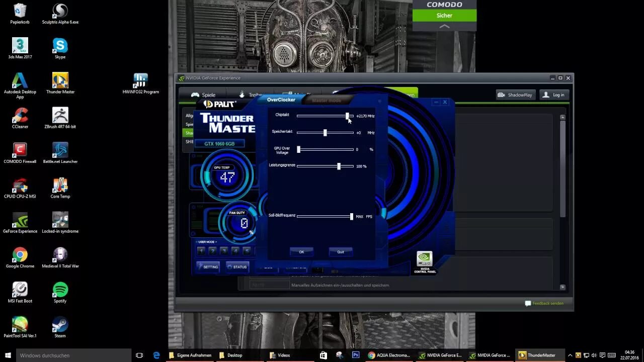The width and height of the screenshot is (644, 362).
Task: Adjust the Leistungsgrenze slider handle
Action: tap(339, 166)
